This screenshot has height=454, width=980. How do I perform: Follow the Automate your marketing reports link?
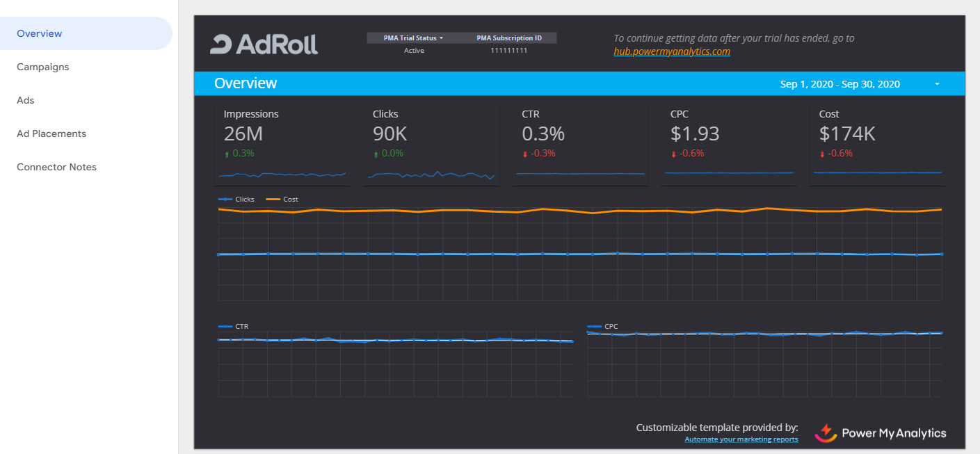741,439
